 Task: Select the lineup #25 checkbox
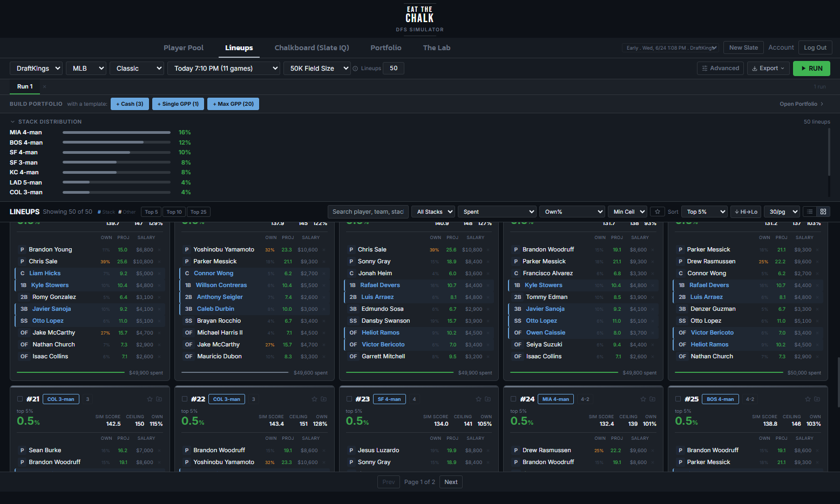(678, 399)
